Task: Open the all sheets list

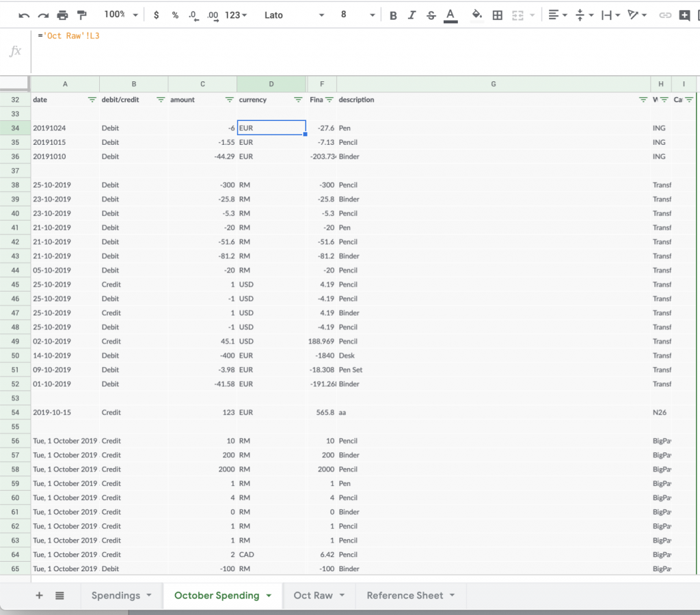Action: click(x=60, y=595)
